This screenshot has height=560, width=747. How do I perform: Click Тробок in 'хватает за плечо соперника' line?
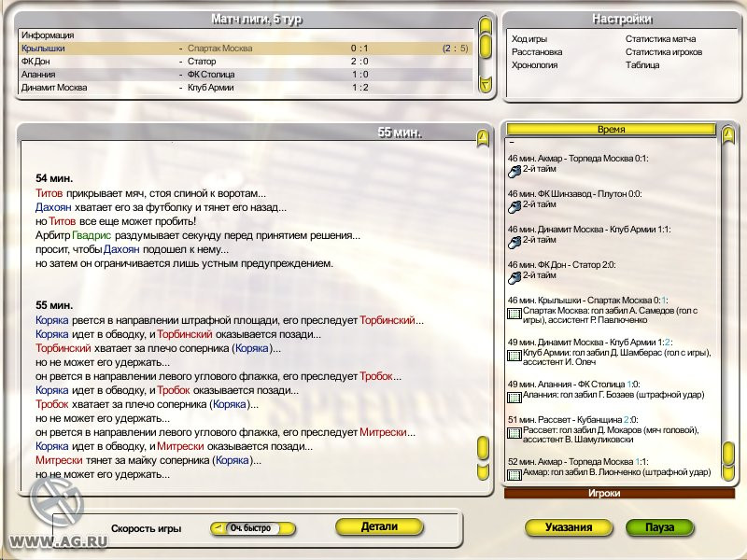pos(52,404)
